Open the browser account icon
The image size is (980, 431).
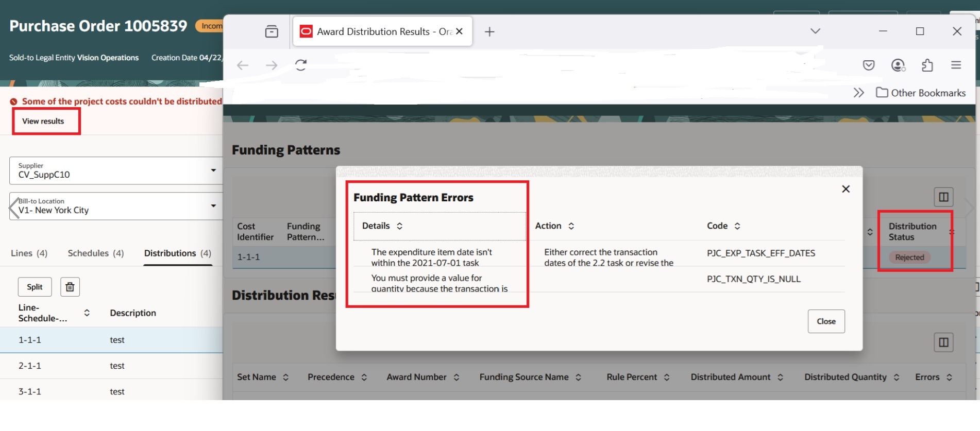point(898,65)
